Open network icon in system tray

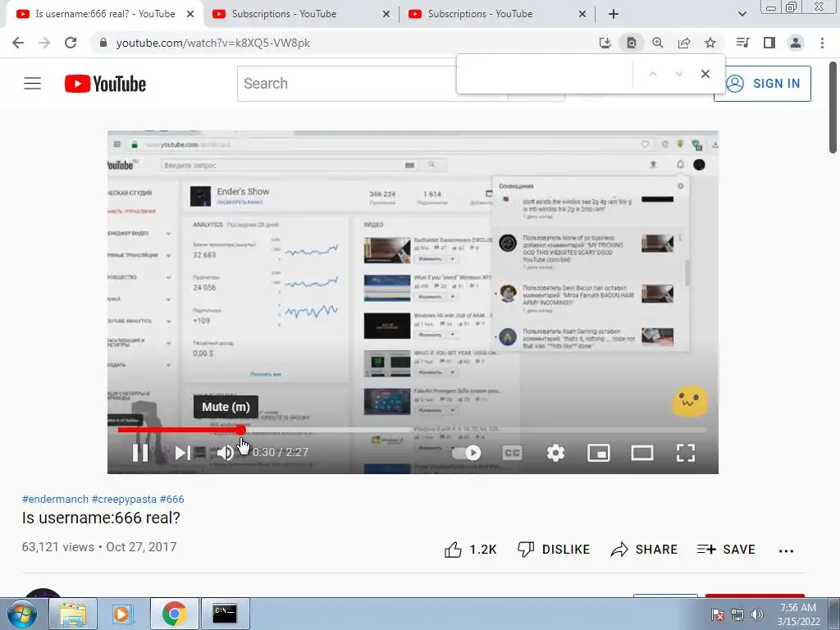[737, 614]
